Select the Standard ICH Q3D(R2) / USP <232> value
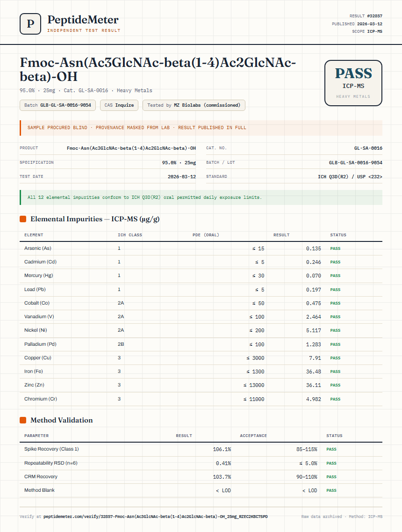The width and height of the screenshot is (402, 532). point(350,177)
